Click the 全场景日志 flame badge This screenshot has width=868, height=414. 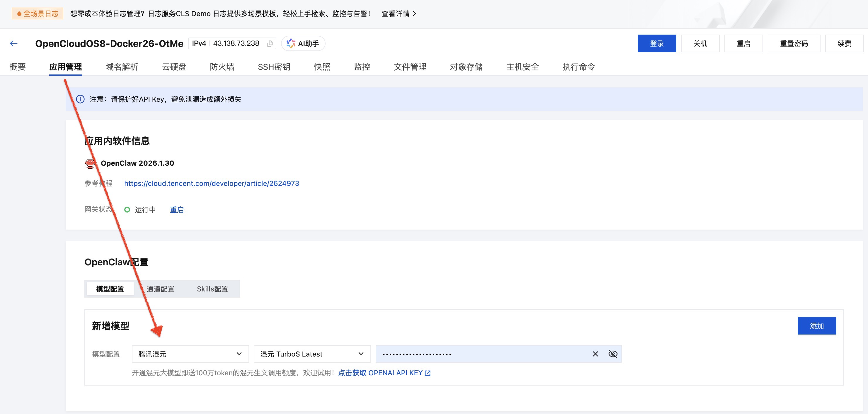pos(38,13)
